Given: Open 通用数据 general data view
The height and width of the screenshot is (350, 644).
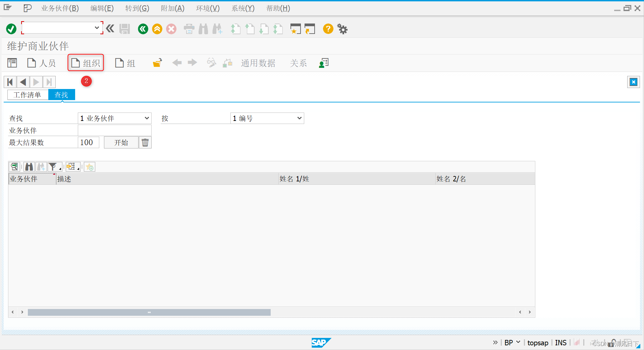Looking at the screenshot, I should point(258,63).
